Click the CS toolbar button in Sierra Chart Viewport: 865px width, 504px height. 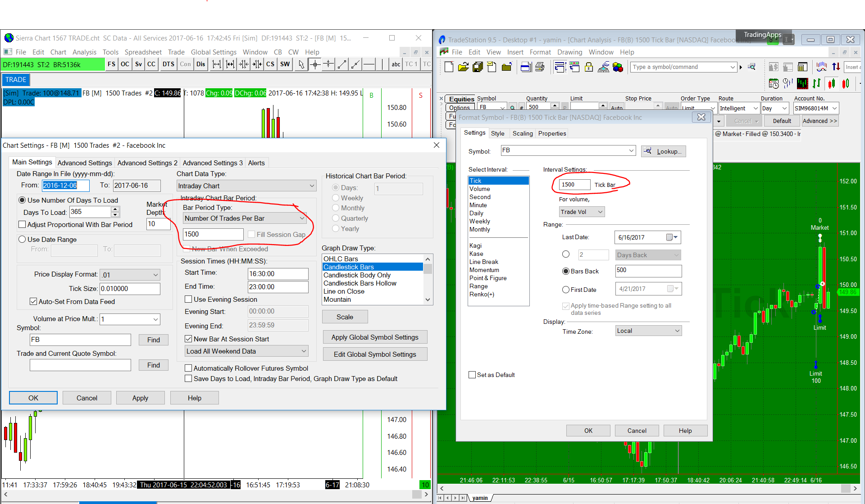pos(270,64)
